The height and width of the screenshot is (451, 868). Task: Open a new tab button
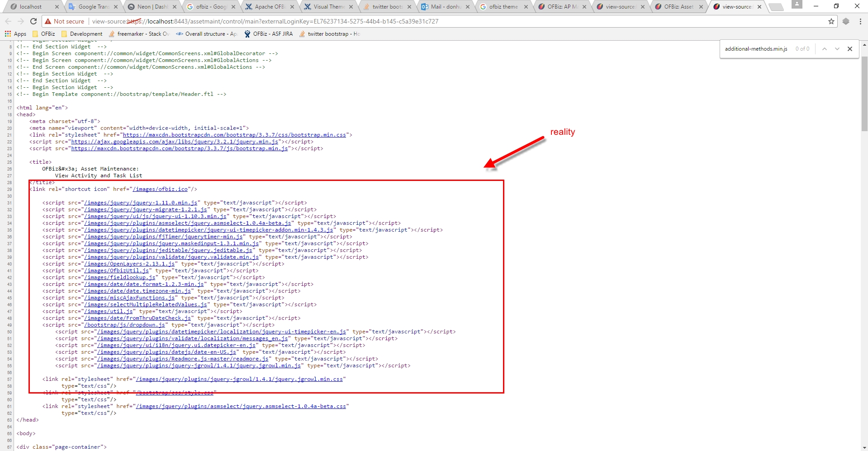[x=776, y=7]
